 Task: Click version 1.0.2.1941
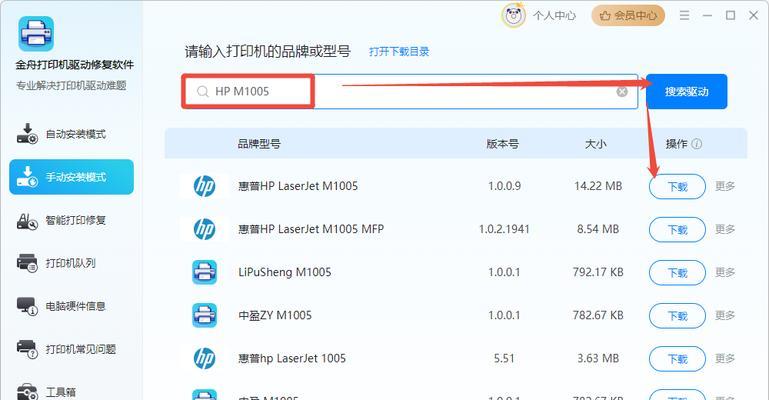[x=504, y=229]
